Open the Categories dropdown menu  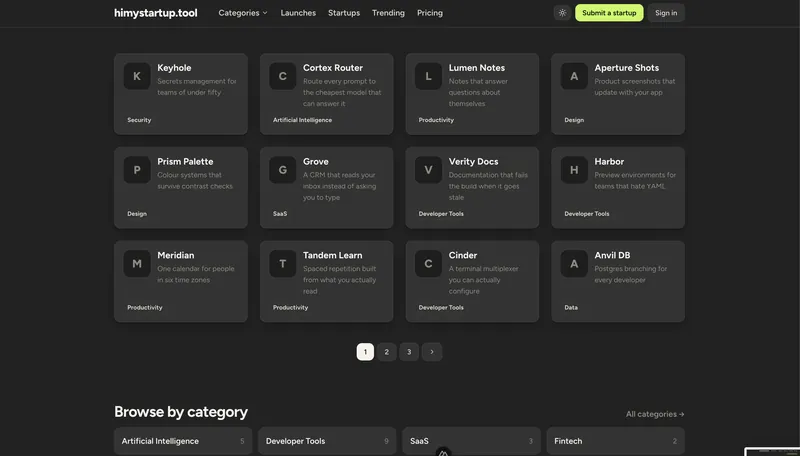point(243,13)
